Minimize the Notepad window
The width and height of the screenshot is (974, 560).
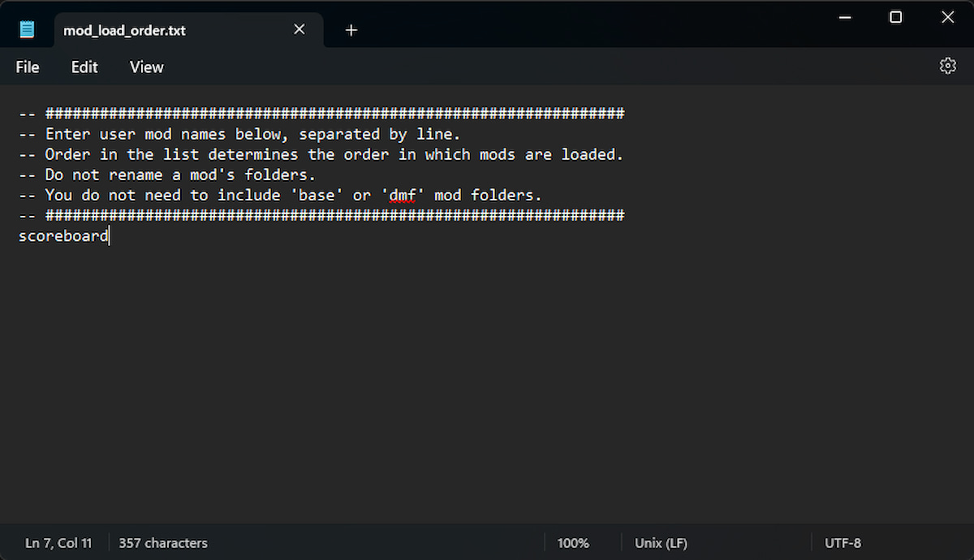pos(845,17)
